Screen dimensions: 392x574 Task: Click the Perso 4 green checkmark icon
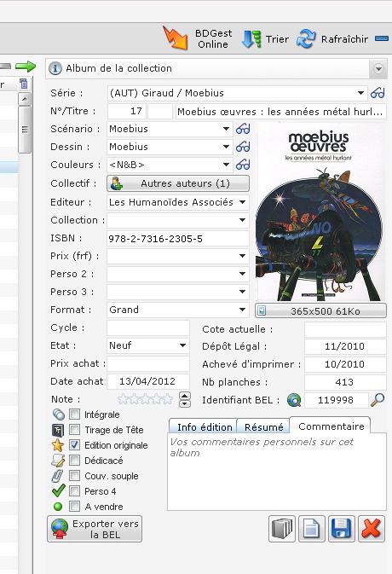pos(59,490)
